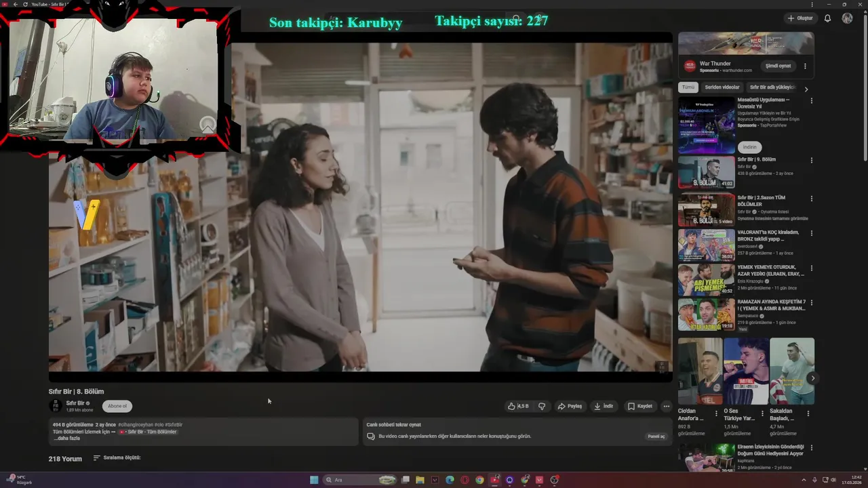
Task: Open options menu for War Thunder ad
Action: [805, 66]
